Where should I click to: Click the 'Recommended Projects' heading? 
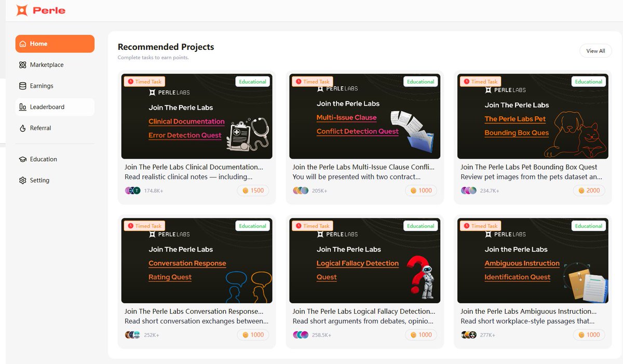(x=166, y=47)
